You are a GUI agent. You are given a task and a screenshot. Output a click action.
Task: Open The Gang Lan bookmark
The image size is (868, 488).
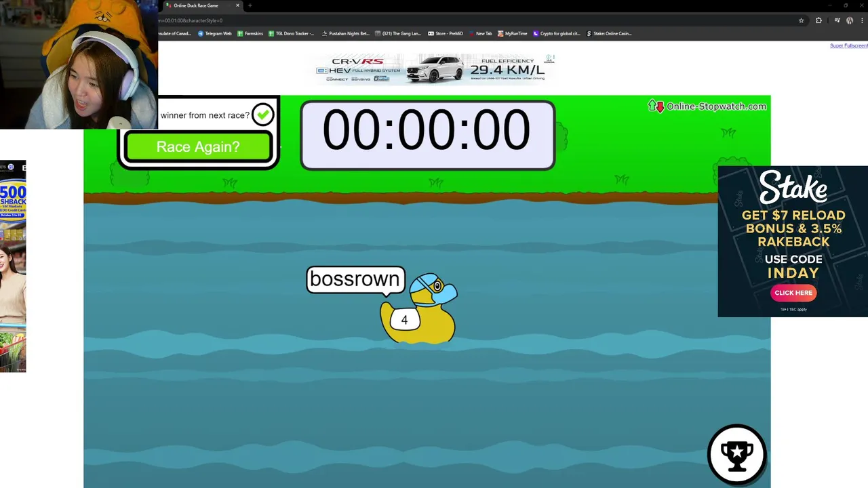[x=398, y=33]
